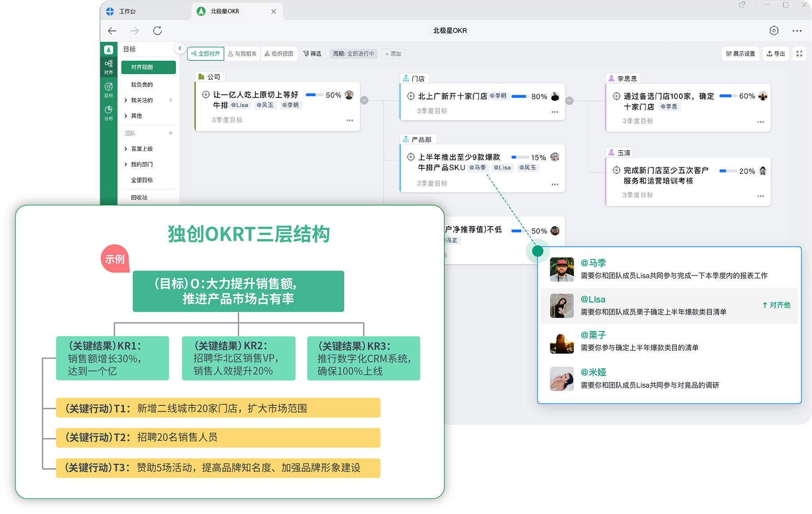Open the hexagon settings icon
This screenshot has height=514, width=812.
(774, 31)
